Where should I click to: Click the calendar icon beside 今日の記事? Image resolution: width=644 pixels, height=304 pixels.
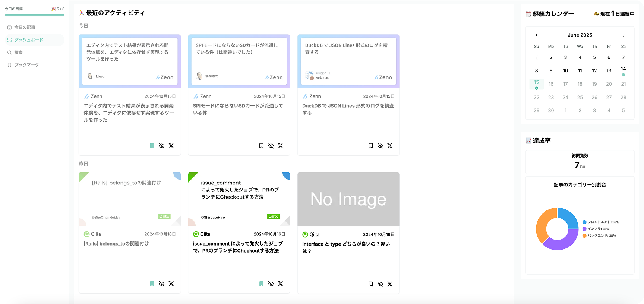pos(10,27)
